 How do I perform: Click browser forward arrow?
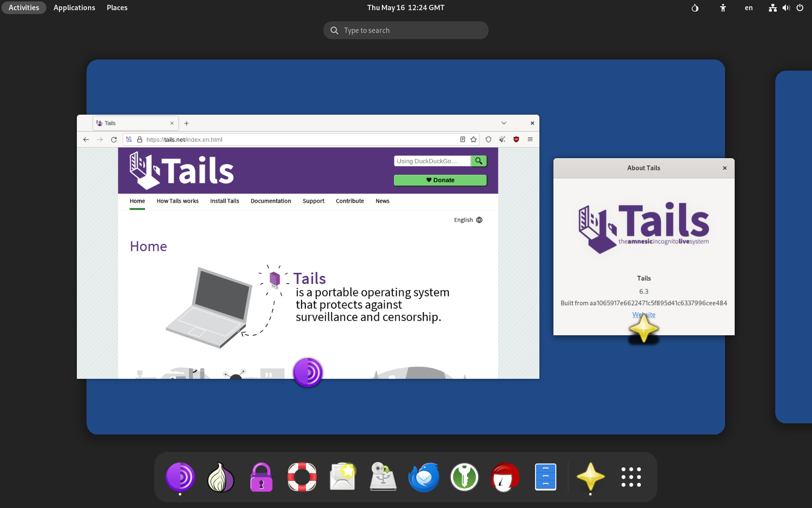(100, 139)
